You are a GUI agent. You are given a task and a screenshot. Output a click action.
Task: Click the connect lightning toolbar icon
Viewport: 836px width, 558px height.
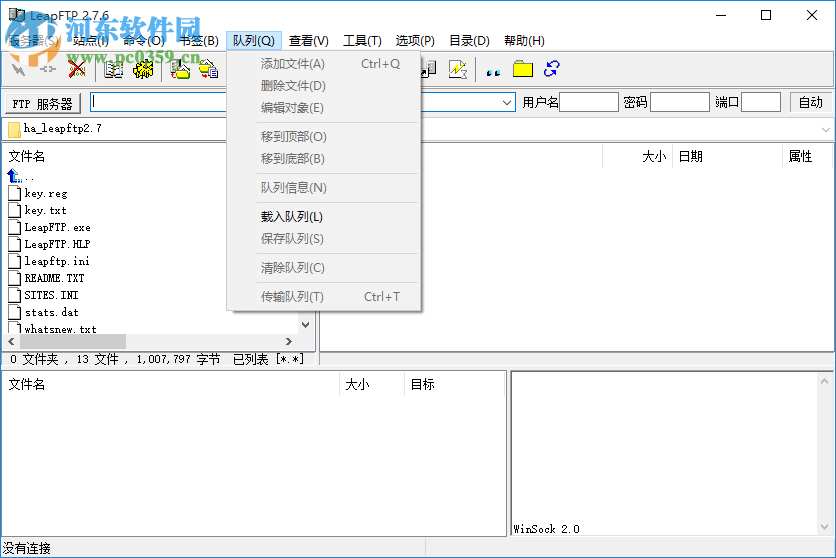tap(18, 69)
